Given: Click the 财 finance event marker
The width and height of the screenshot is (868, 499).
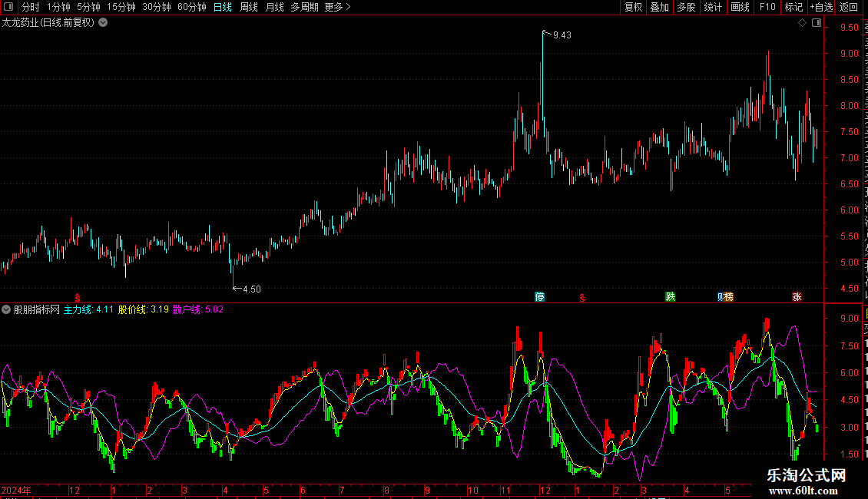Looking at the screenshot, I should [x=721, y=297].
